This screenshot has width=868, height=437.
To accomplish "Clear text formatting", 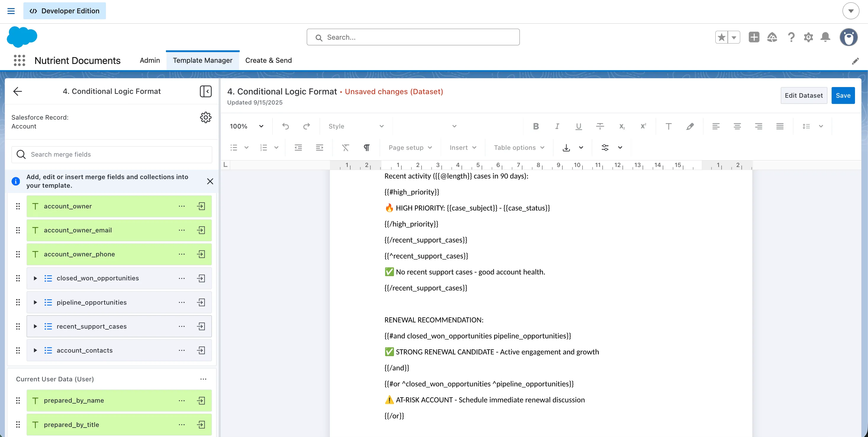I will tap(345, 147).
